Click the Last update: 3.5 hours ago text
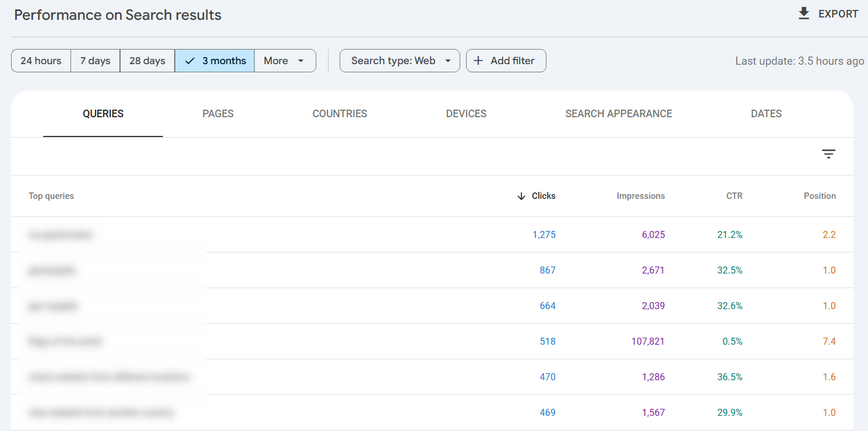 tap(800, 61)
